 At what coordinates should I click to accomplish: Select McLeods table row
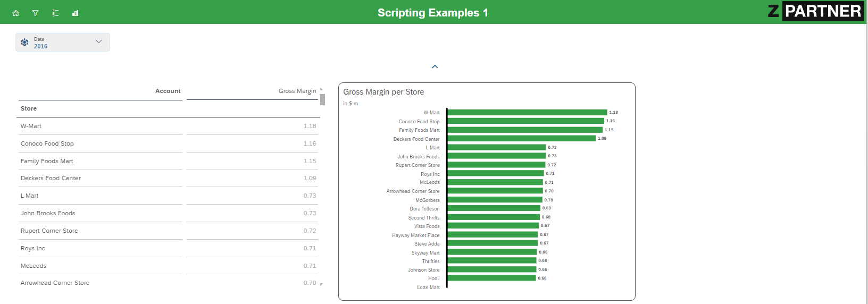click(x=169, y=266)
